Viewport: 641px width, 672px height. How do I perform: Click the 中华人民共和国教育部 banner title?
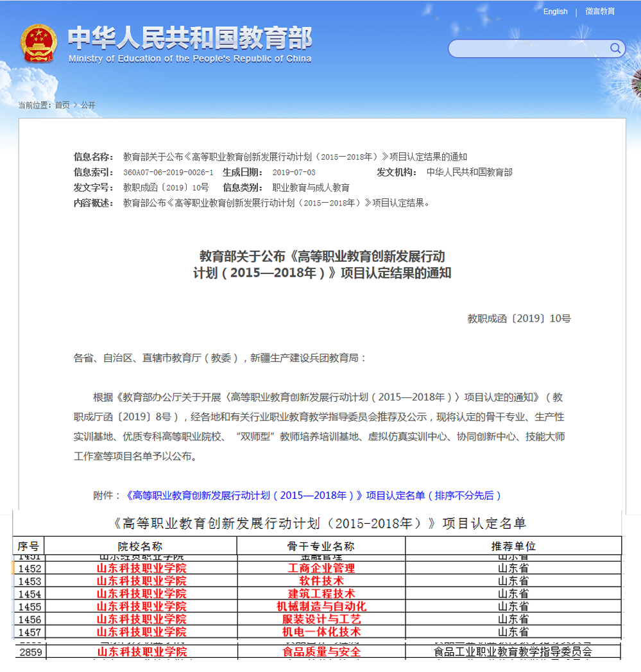coord(190,38)
